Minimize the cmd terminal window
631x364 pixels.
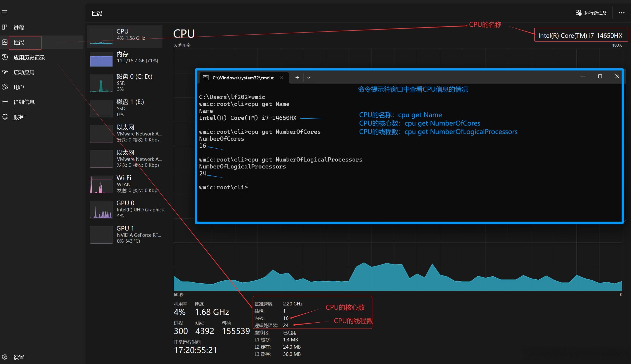coord(583,76)
